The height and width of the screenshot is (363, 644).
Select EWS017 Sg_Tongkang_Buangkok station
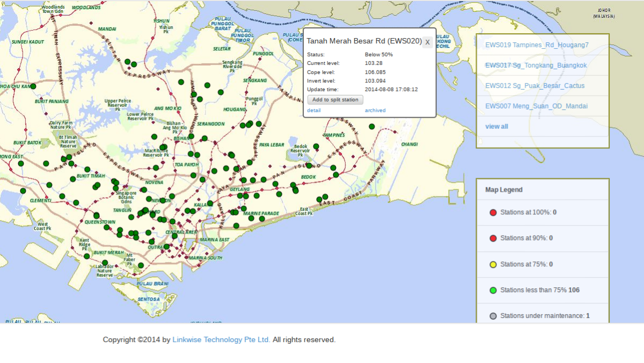tap(536, 66)
